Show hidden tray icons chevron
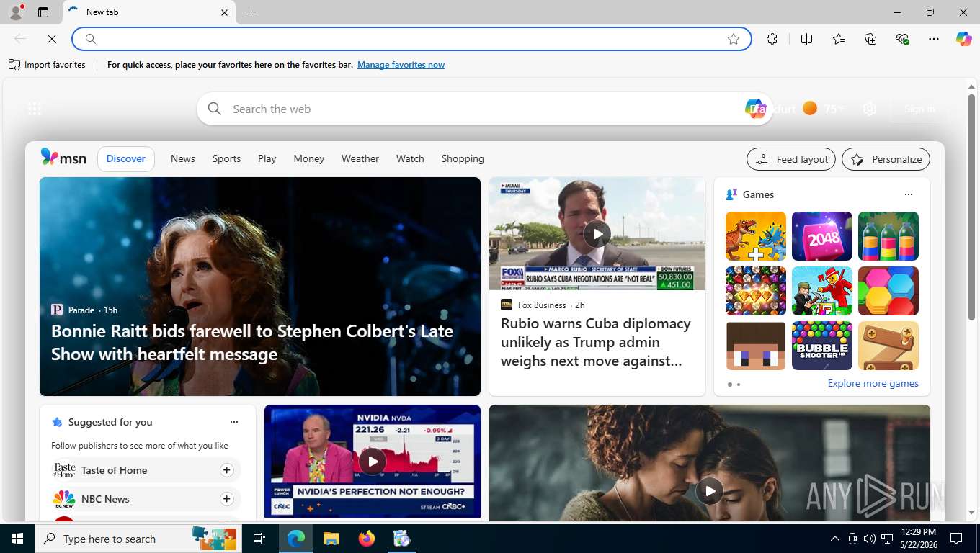Screen dimensions: 980x553 pyautogui.click(x=835, y=539)
